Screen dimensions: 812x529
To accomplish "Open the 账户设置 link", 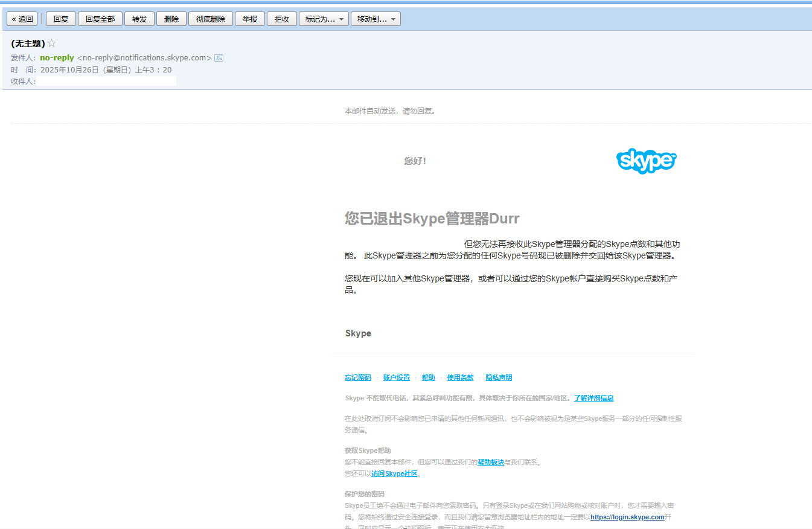I will pos(396,377).
